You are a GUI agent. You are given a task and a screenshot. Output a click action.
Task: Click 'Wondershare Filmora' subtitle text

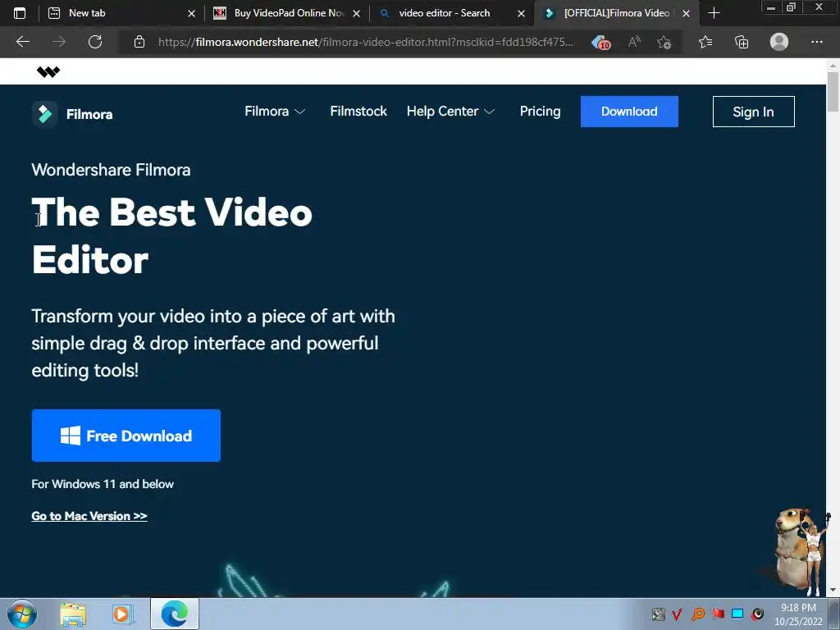pos(111,170)
